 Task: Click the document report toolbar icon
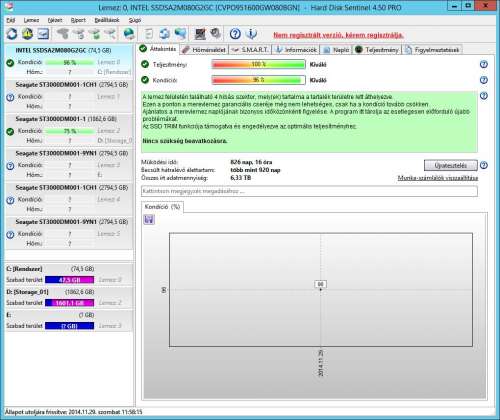pos(149,34)
